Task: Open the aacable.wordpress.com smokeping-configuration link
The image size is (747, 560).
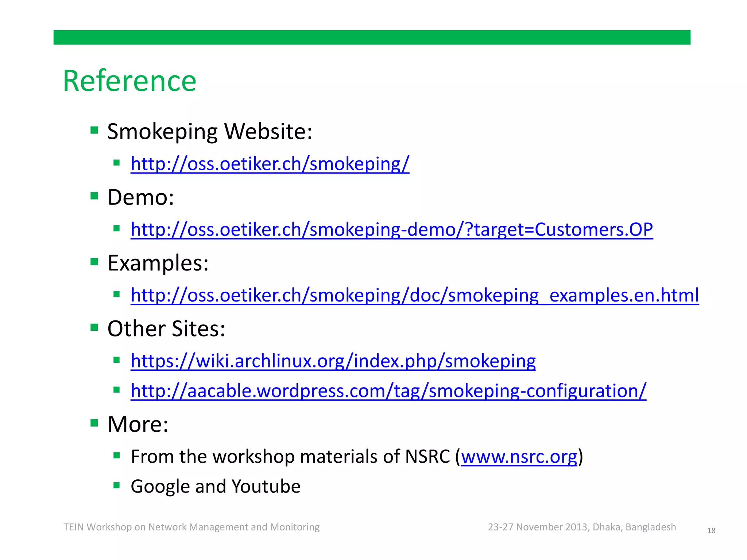Action: point(388,391)
